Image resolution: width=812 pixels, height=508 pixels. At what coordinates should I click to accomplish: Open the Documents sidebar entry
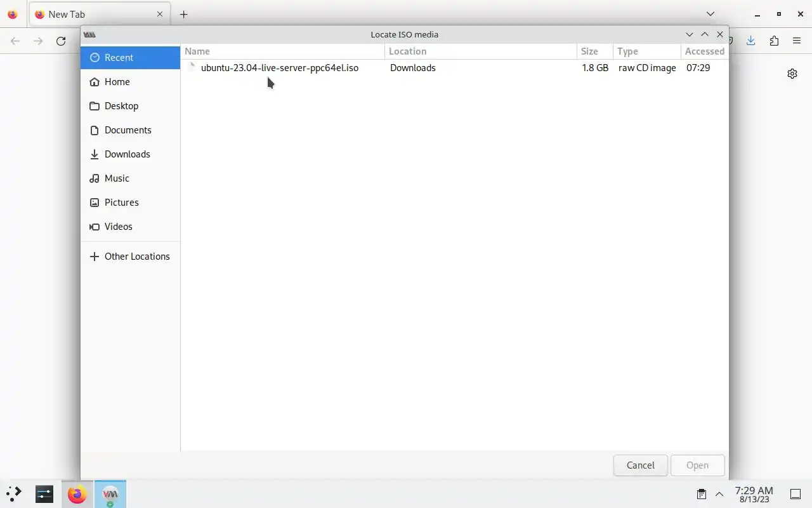(x=130, y=130)
